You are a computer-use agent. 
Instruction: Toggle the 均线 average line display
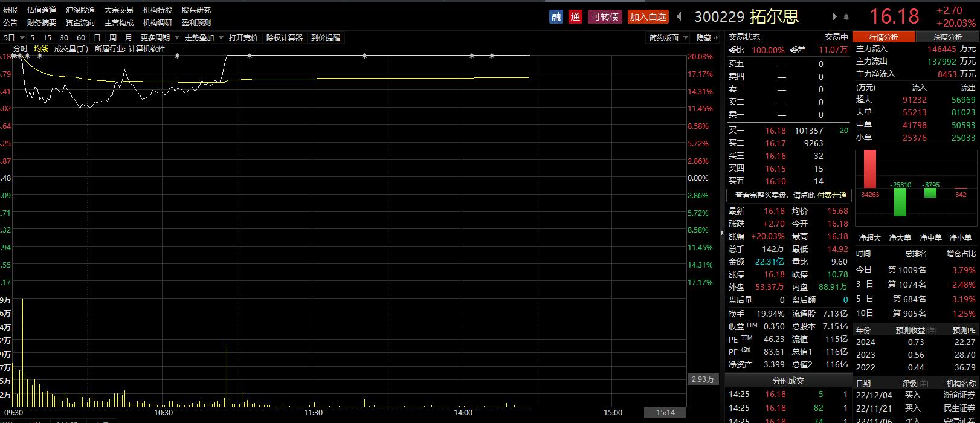pos(41,49)
